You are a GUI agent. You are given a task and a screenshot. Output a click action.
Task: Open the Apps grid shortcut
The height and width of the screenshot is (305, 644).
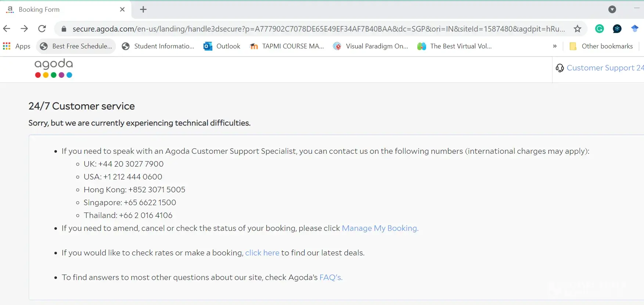click(x=17, y=46)
